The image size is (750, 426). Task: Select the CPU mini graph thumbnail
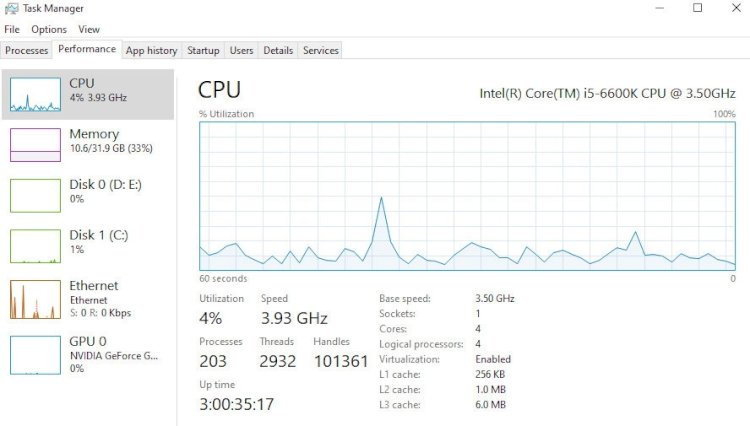pyautogui.click(x=35, y=95)
